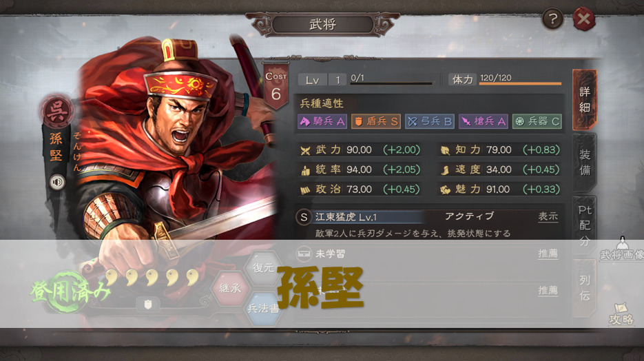
Task: Select the 弓兵 B troop aptitude badge
Action: 430,121
